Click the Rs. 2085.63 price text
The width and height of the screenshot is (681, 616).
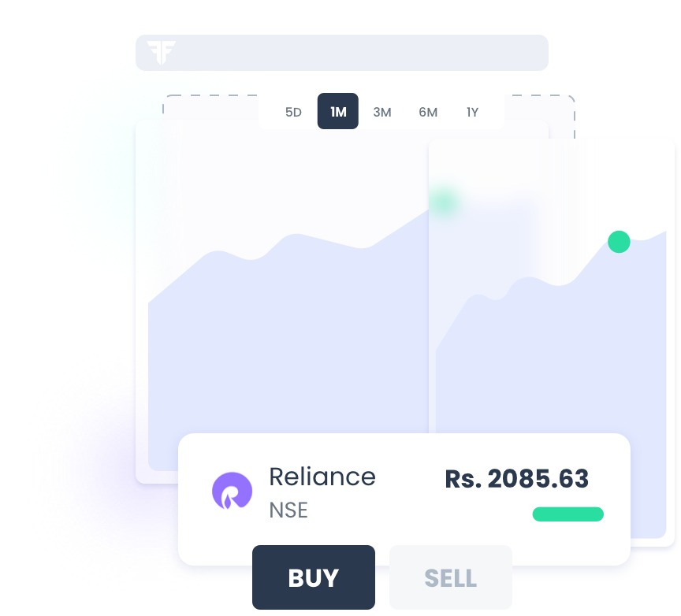(517, 479)
